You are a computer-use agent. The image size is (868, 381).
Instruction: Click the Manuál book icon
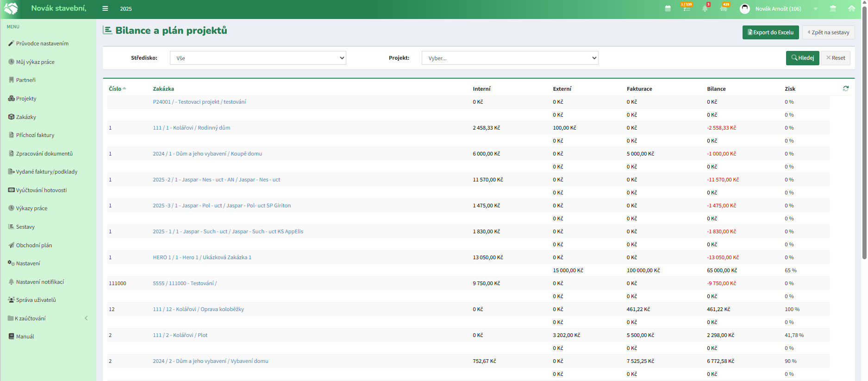click(x=12, y=336)
